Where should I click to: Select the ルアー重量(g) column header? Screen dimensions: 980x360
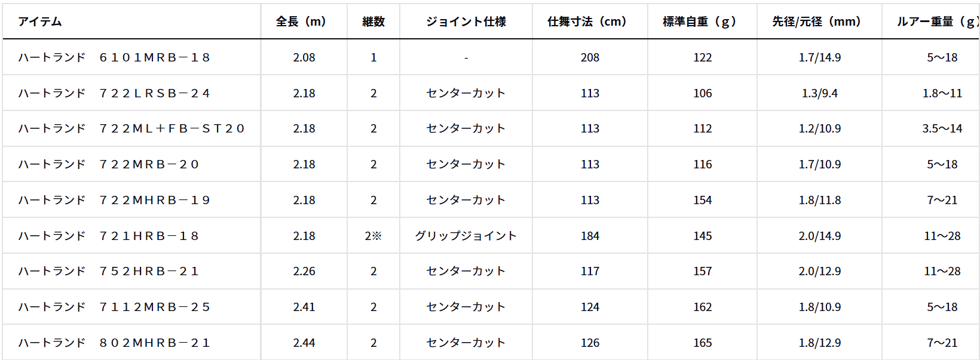tap(938, 21)
